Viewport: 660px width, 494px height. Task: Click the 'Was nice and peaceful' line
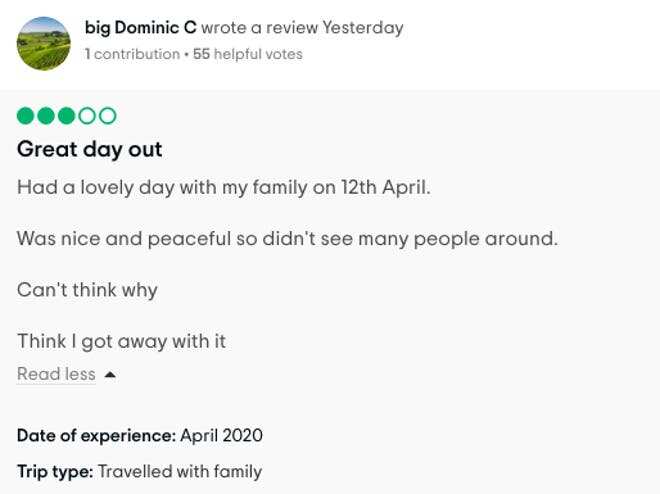pyautogui.click(x=287, y=239)
